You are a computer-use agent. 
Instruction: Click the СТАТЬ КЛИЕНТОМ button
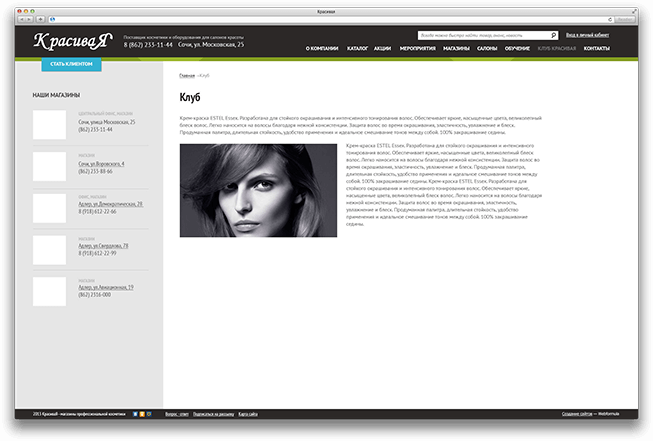71,64
